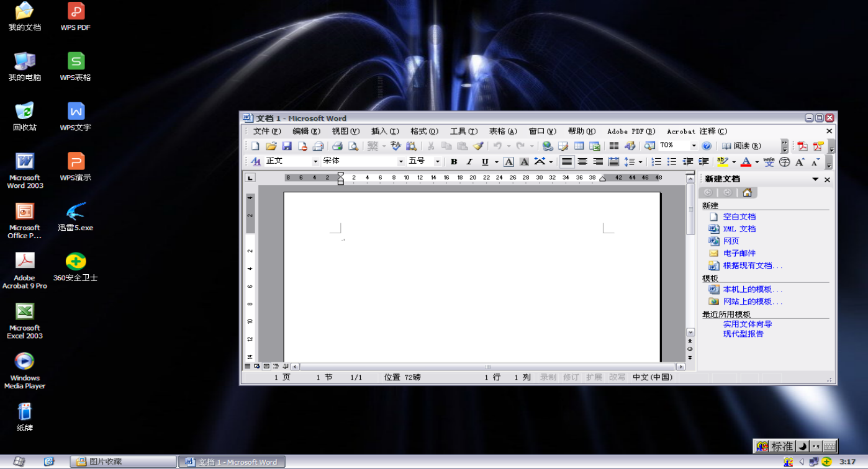Open Print Preview with magnifier icon
The height and width of the screenshot is (469, 868).
pos(353,146)
